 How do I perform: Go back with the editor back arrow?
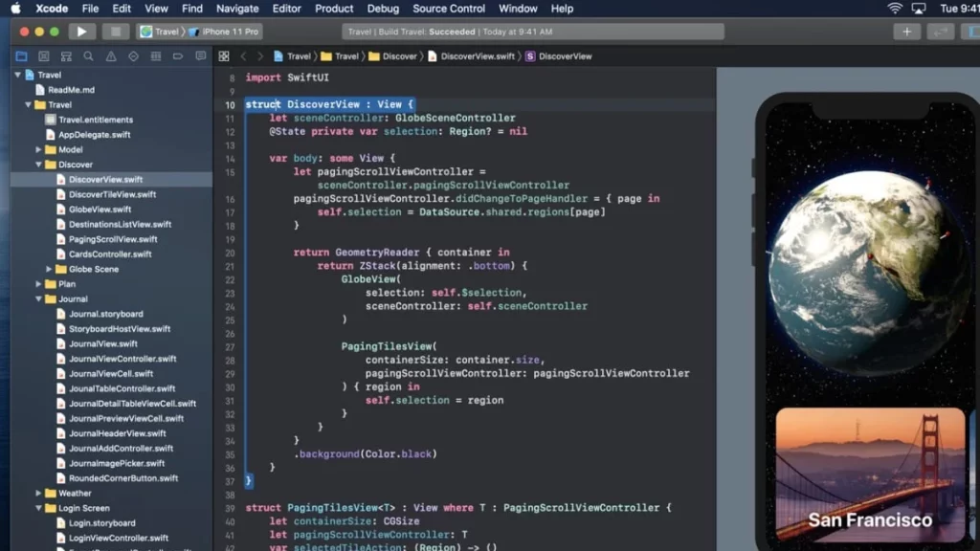coord(244,56)
